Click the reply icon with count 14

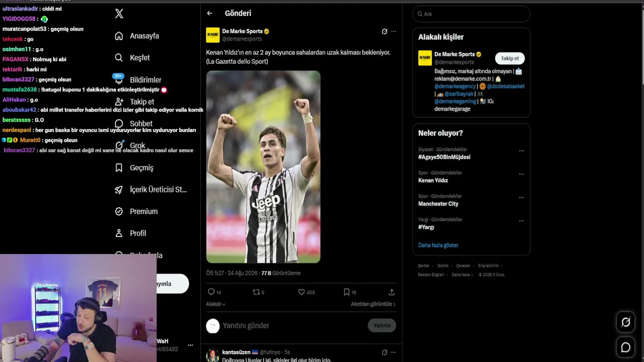211,292
